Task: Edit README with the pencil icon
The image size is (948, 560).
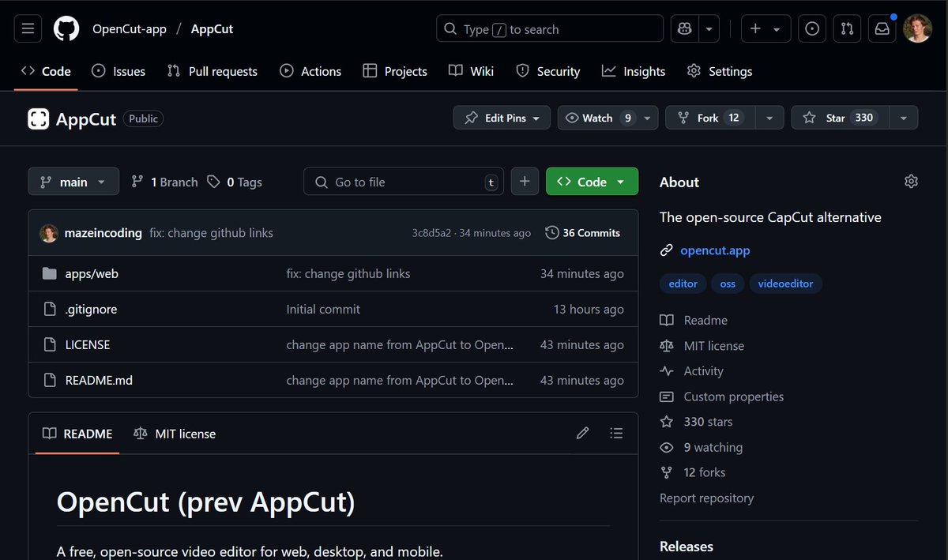Action: pos(582,433)
